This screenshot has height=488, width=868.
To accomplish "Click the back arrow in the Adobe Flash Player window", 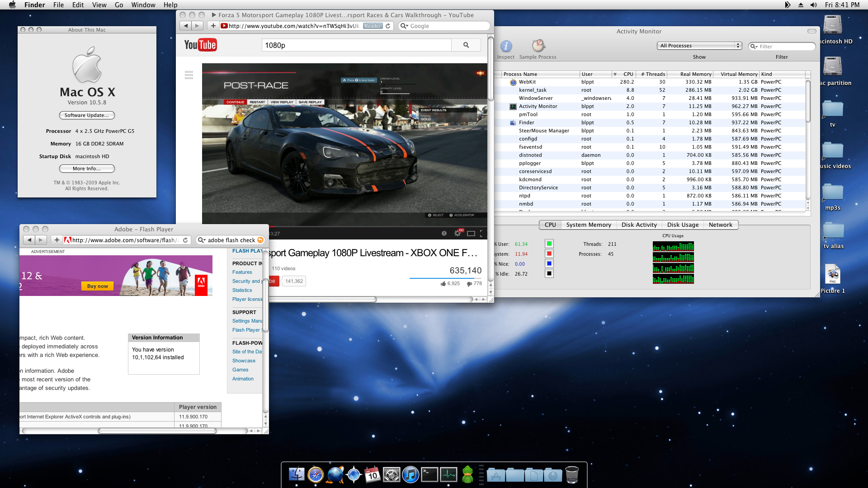I will click(x=29, y=240).
